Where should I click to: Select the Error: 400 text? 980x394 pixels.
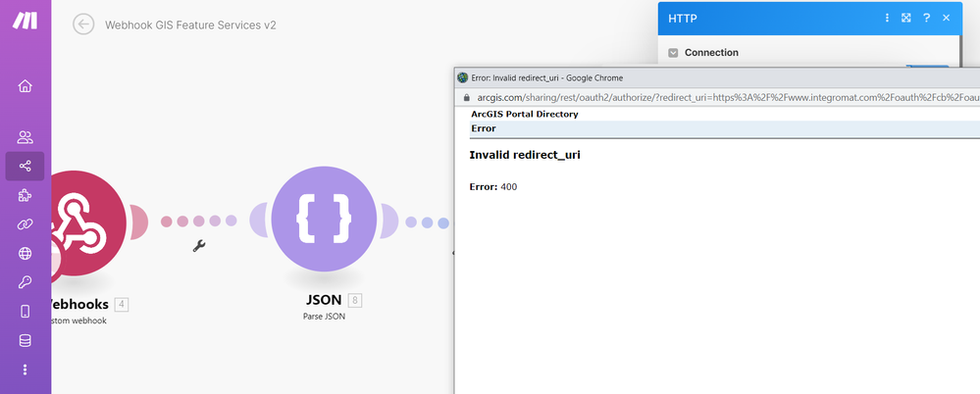(493, 186)
